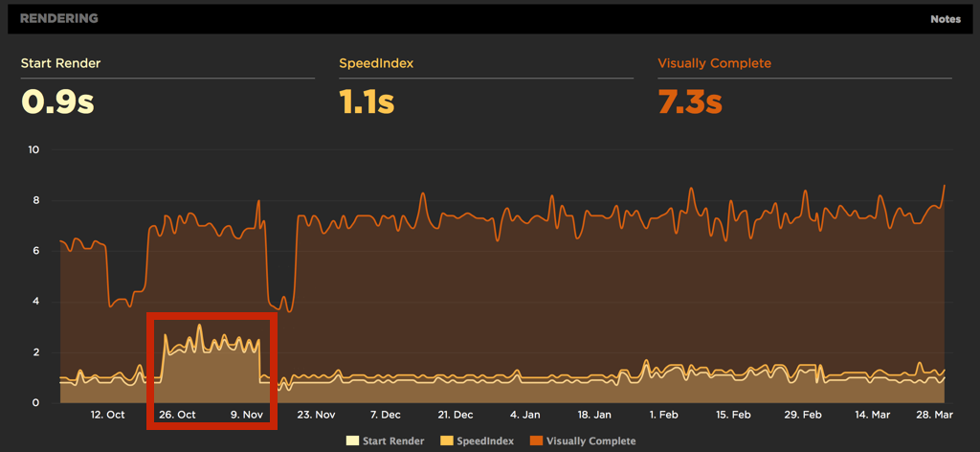Click the y-axis label 10
This screenshot has width=980, height=452.
click(x=33, y=150)
